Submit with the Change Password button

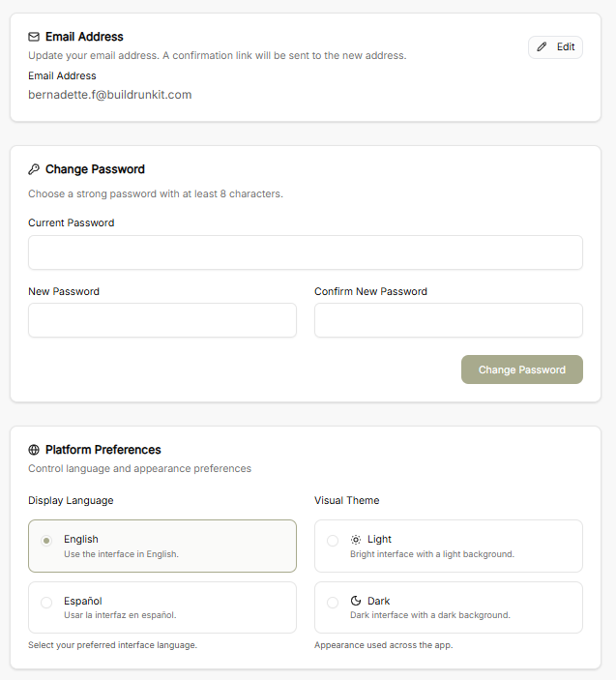[x=522, y=370]
